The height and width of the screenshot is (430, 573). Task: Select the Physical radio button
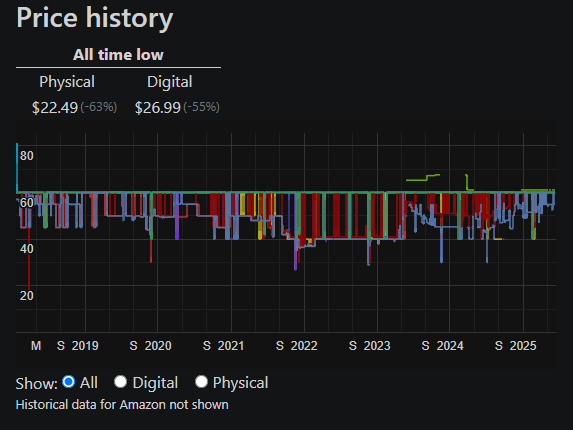tap(201, 382)
